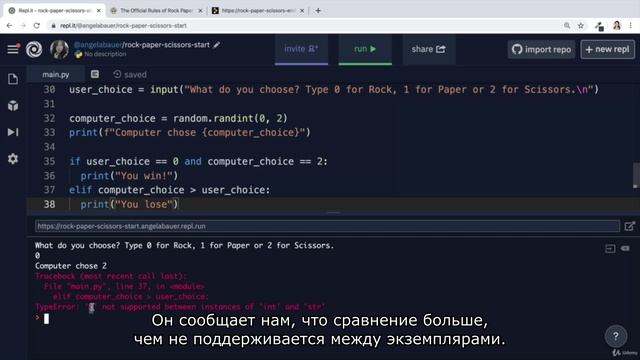
Task: Click the repl.run output URL field
Action: coord(327,226)
